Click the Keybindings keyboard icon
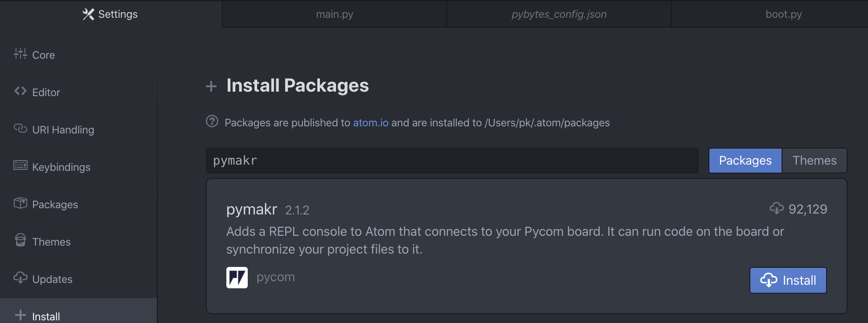868x323 pixels. tap(20, 166)
